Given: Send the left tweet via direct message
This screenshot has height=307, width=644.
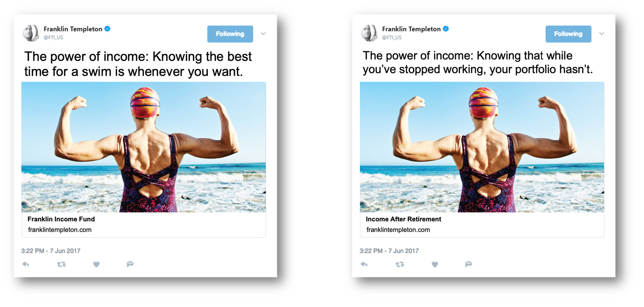Looking at the screenshot, I should point(130,264).
